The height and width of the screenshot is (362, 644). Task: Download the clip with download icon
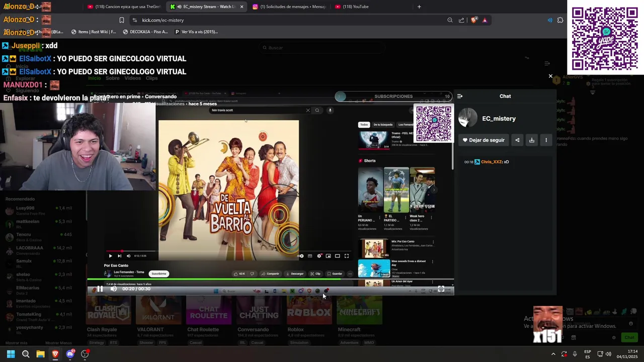(532, 140)
